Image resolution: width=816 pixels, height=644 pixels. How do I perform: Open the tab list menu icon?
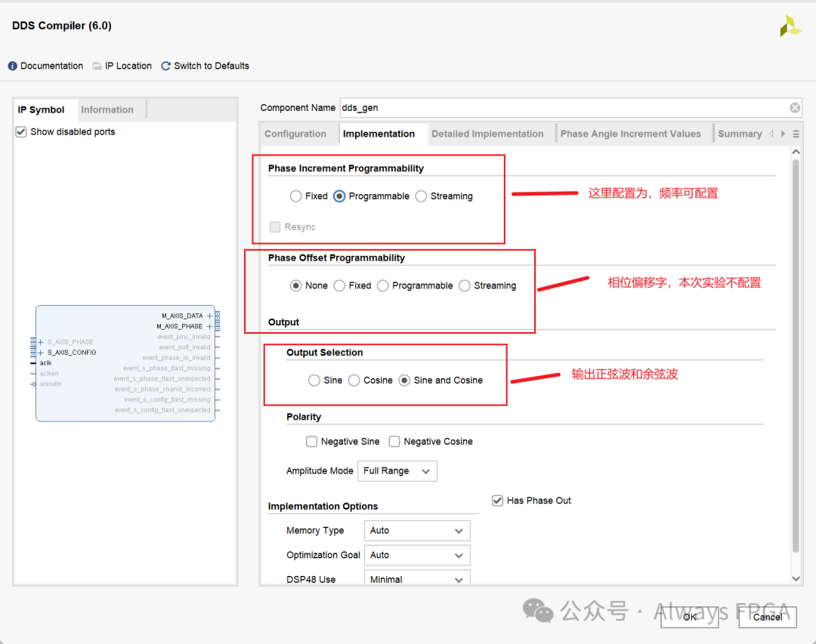click(x=796, y=134)
